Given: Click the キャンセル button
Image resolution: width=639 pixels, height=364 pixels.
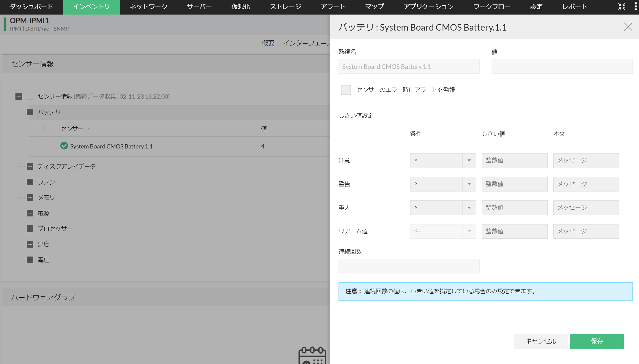Looking at the screenshot, I should click(x=541, y=341).
